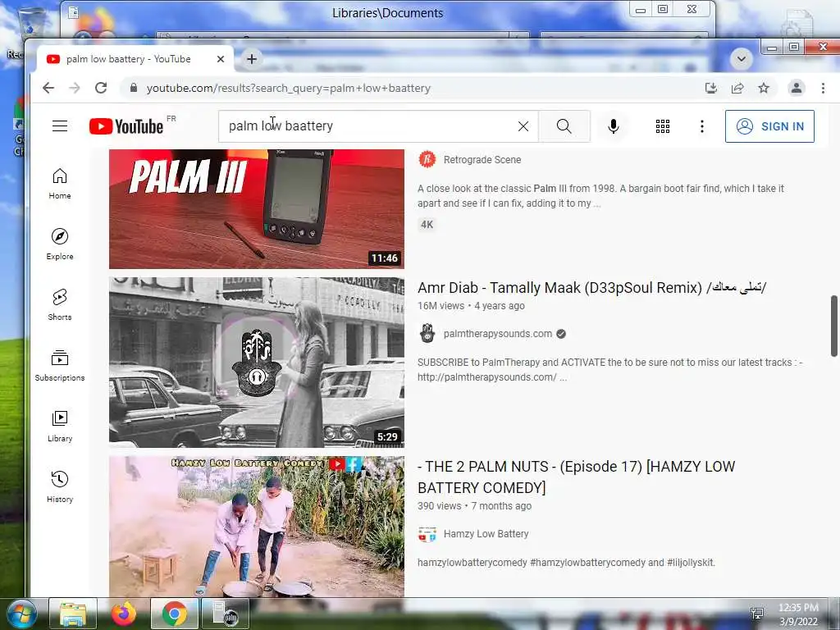Open File Explorer from taskbar
The height and width of the screenshot is (630, 840).
coord(73,614)
